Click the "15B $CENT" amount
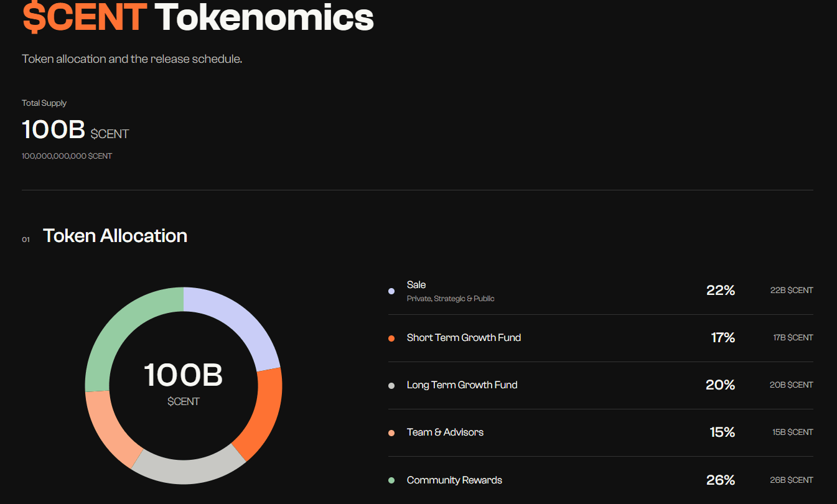 pyautogui.click(x=793, y=432)
